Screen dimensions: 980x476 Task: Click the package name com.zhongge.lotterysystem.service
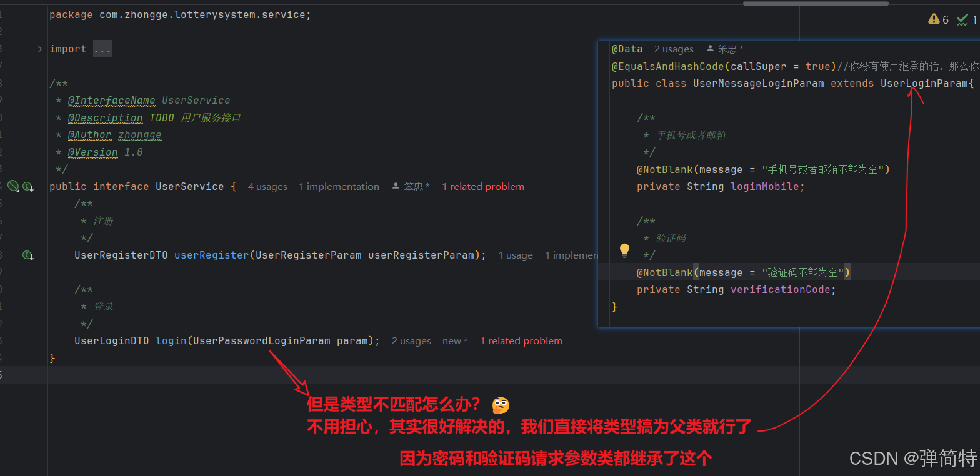pos(202,14)
